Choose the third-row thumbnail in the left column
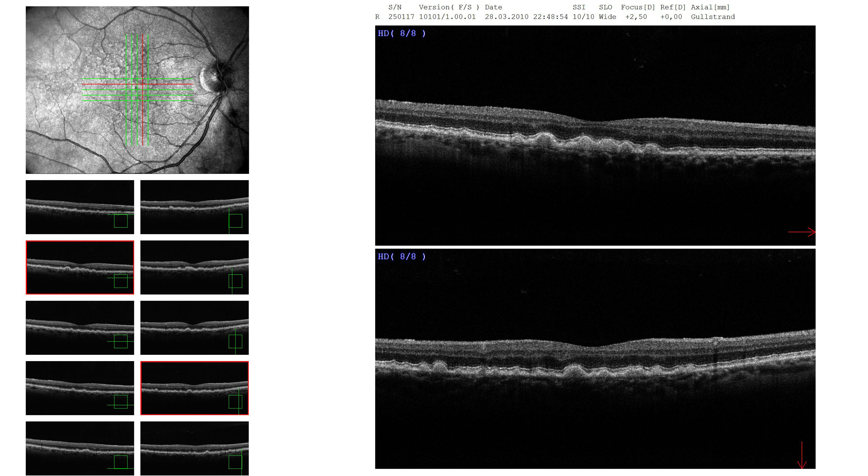Screen dimensions: 868x476 (80, 328)
